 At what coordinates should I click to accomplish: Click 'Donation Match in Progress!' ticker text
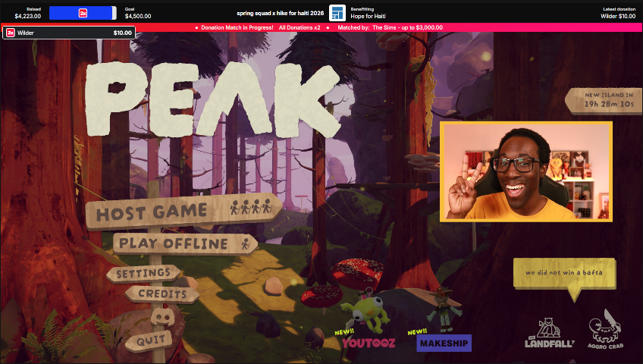click(x=237, y=27)
